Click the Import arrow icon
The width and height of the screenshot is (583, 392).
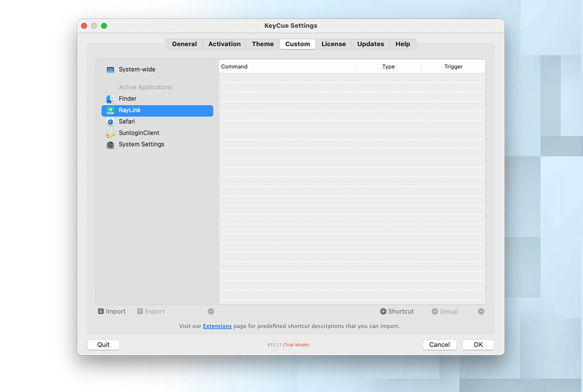(100, 311)
